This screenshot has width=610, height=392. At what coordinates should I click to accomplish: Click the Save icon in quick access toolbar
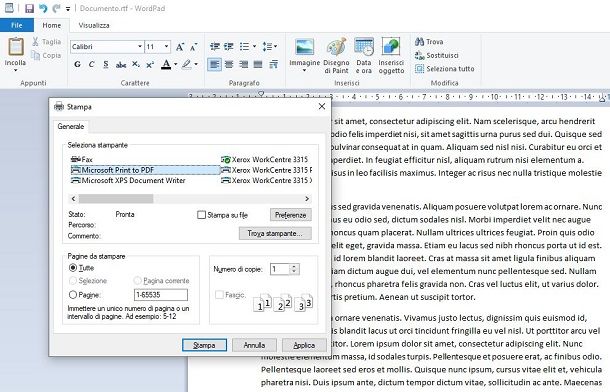[x=29, y=8]
